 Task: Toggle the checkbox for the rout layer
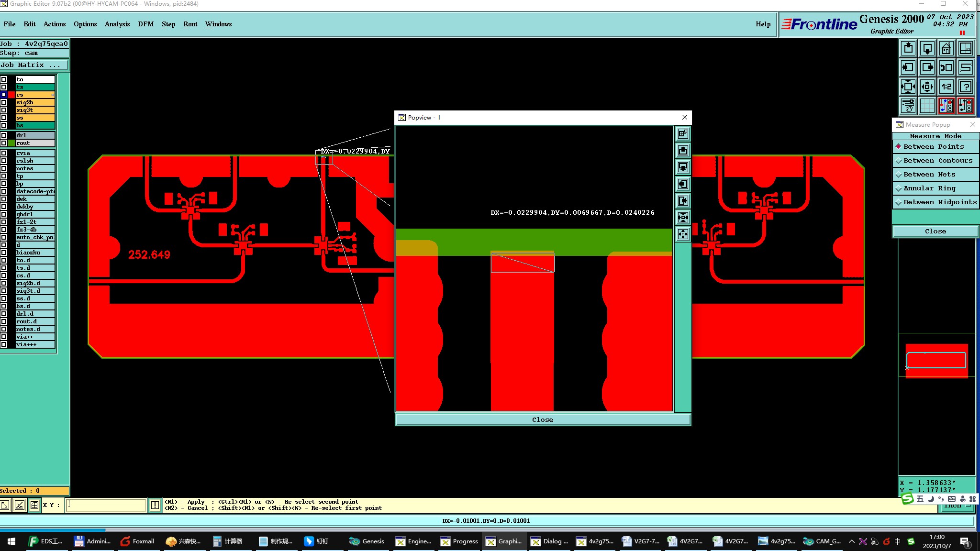pos(4,143)
